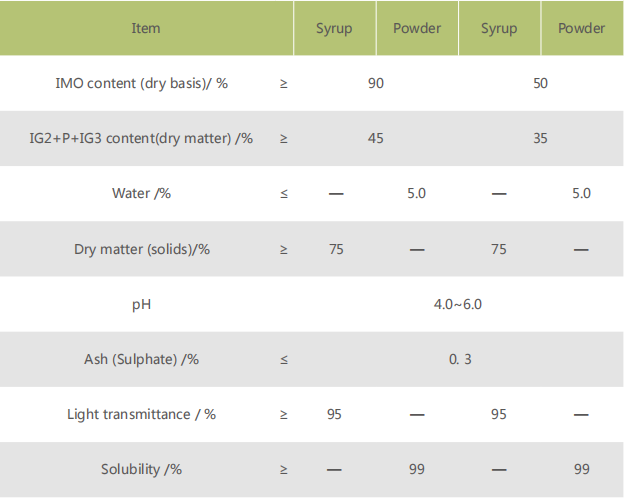Select the Dry matter (solids) row label
This screenshot has height=499, width=628.
pyautogui.click(x=142, y=249)
